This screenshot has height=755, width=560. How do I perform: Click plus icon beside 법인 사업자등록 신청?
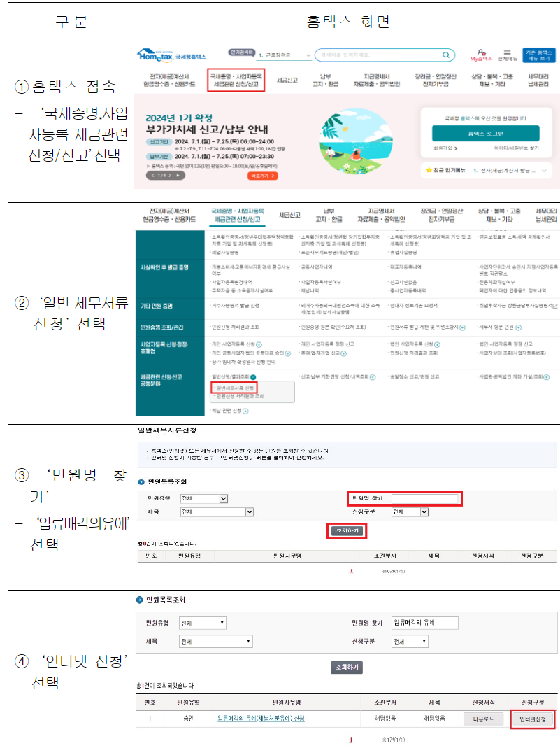tap(438, 344)
